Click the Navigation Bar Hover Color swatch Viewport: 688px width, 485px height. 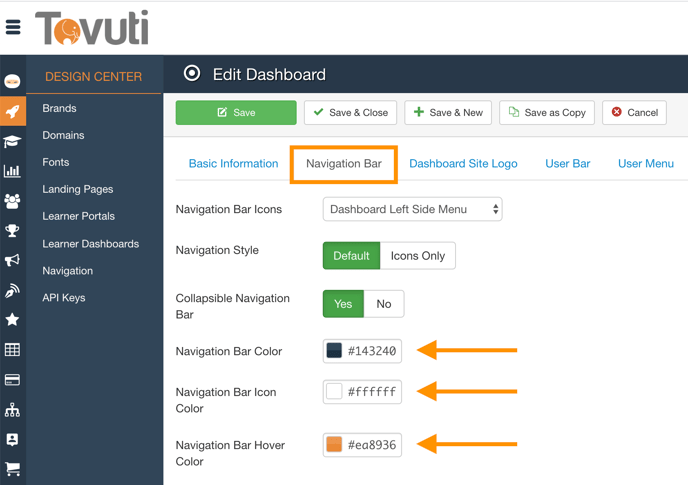[334, 444]
